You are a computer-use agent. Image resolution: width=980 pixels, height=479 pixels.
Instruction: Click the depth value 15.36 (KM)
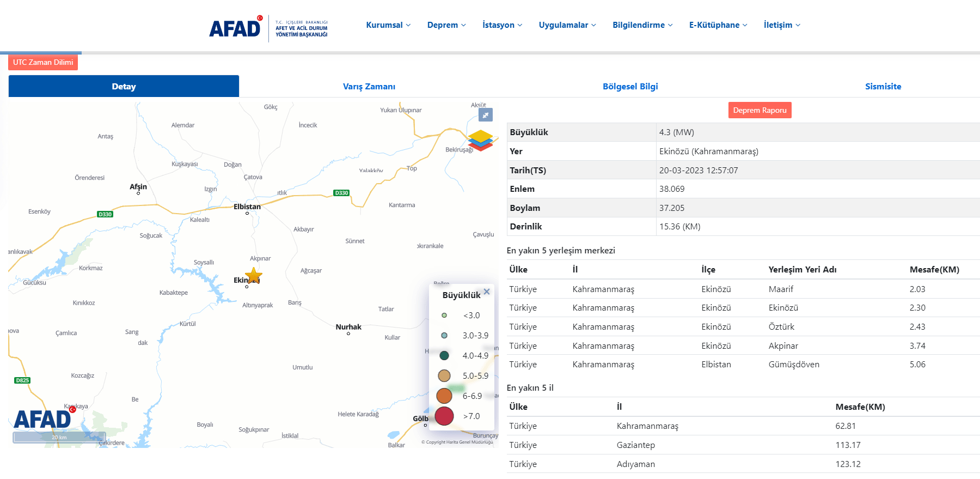pyautogui.click(x=679, y=227)
